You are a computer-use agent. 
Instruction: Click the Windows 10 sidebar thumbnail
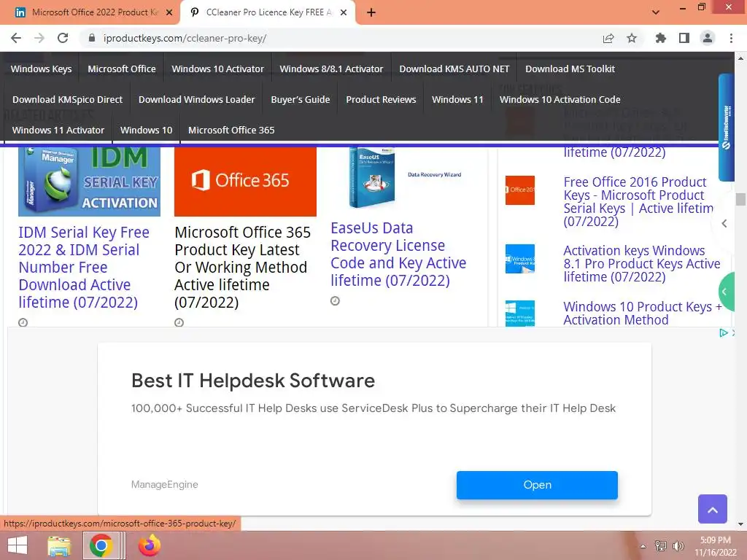tap(519, 314)
